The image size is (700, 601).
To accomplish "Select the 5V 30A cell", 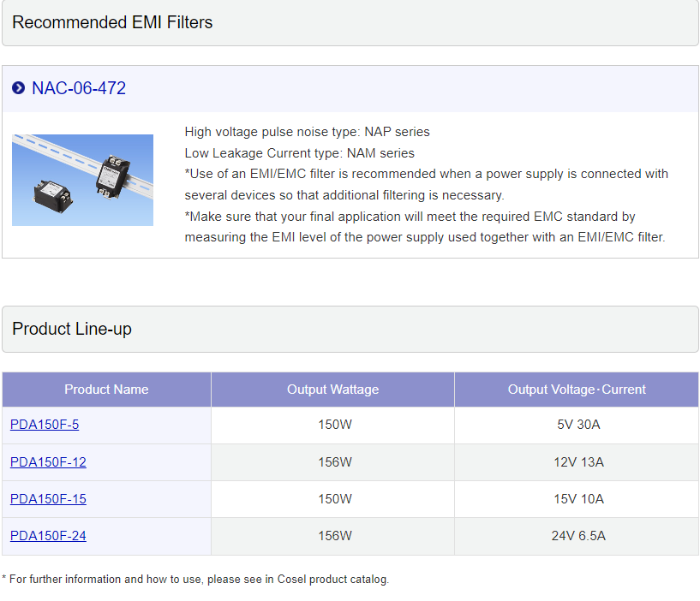I will coord(578,425).
